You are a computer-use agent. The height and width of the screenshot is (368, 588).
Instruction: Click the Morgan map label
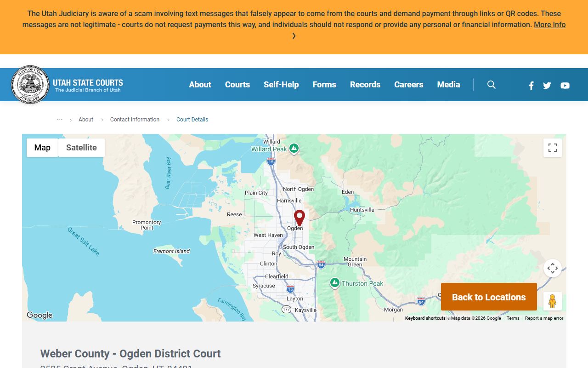(393, 310)
